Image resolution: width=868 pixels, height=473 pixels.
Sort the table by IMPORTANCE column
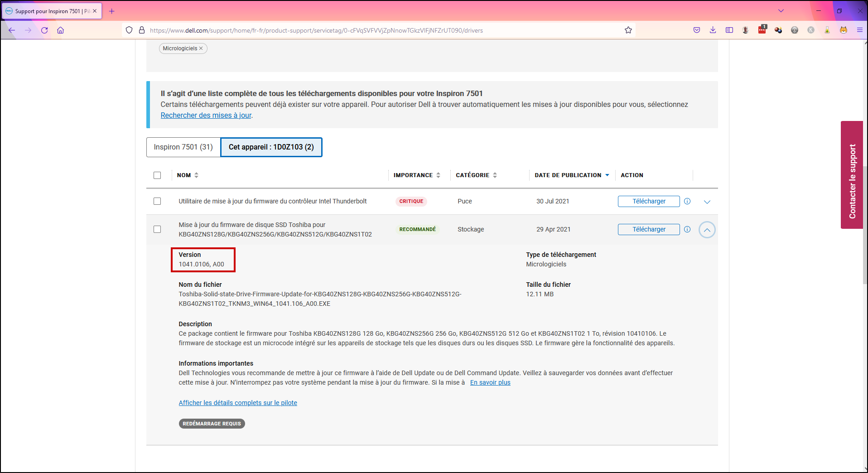pos(417,175)
